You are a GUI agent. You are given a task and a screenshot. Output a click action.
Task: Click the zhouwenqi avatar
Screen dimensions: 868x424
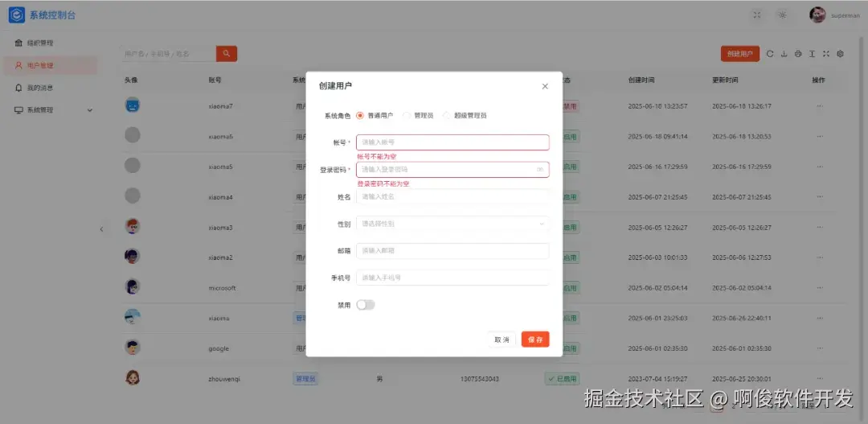tap(133, 378)
